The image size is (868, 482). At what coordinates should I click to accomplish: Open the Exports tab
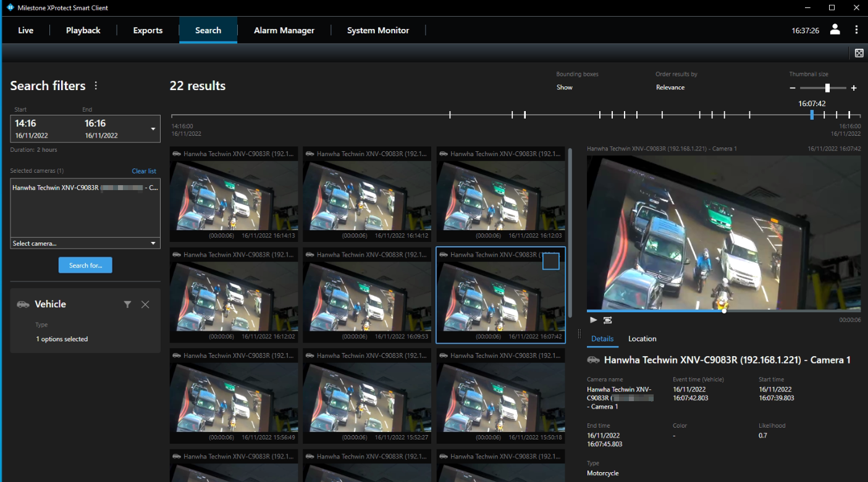148,30
